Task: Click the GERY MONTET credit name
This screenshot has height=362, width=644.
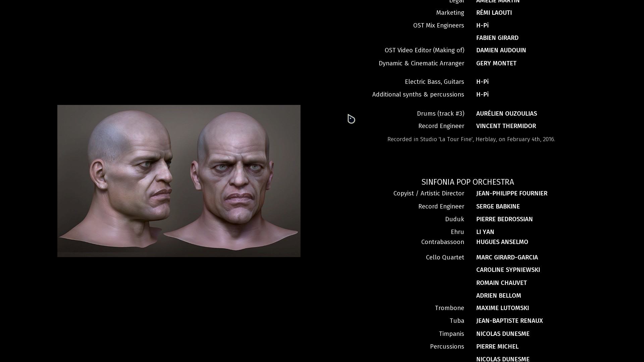Action: (x=496, y=63)
